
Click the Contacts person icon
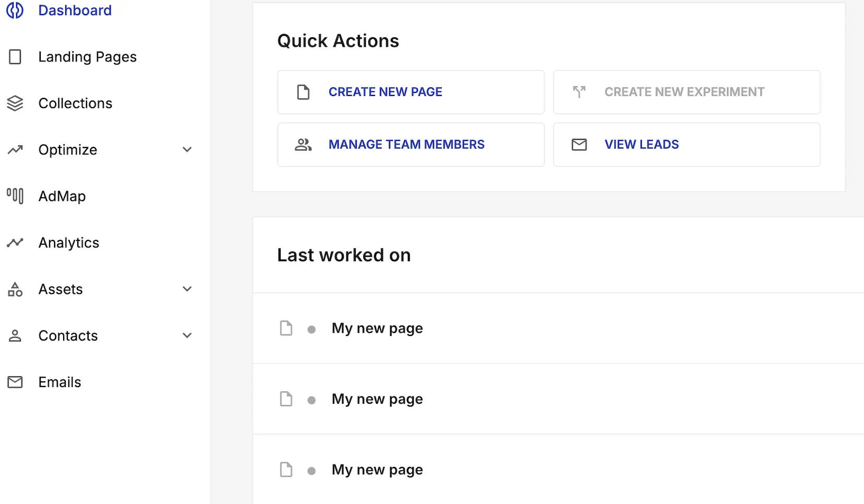15,335
